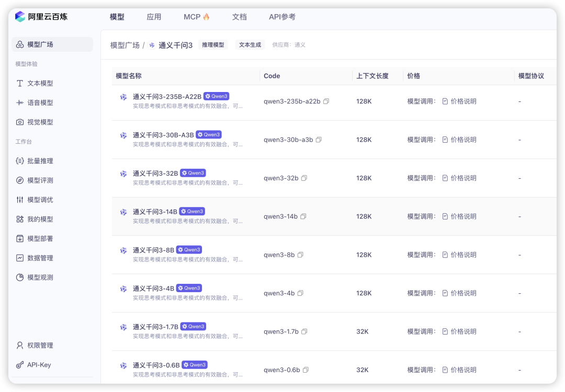Open 价格说明 for qwen3-32b

click(x=459, y=178)
